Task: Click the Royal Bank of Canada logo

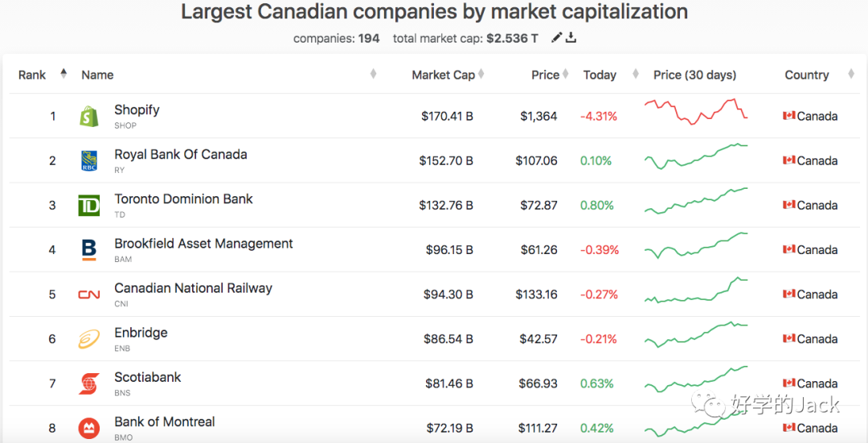Action: (x=88, y=161)
